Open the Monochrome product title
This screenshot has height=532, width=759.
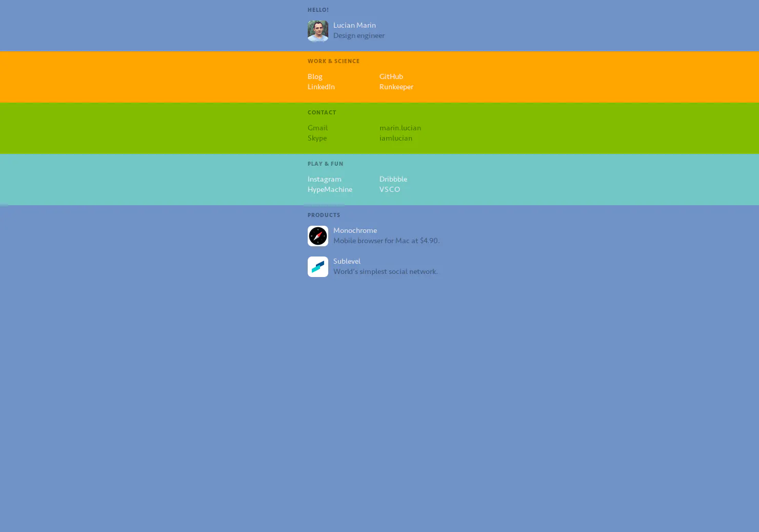point(355,230)
